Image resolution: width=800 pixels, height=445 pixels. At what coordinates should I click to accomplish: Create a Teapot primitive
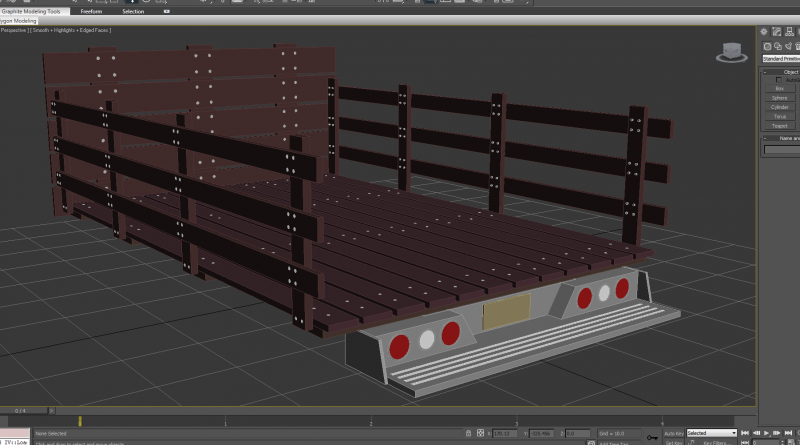click(780, 126)
